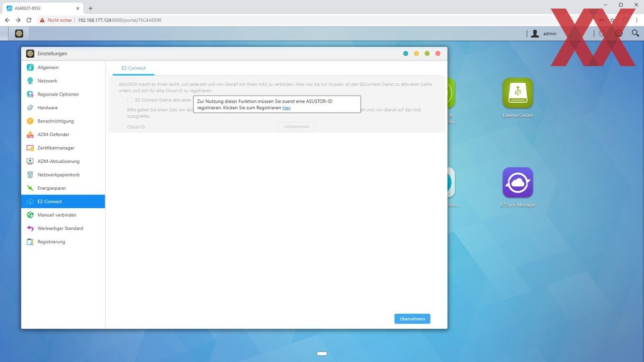The width and height of the screenshot is (644, 362).
Task: Click the yellow minimize window dot
Action: [x=416, y=53]
